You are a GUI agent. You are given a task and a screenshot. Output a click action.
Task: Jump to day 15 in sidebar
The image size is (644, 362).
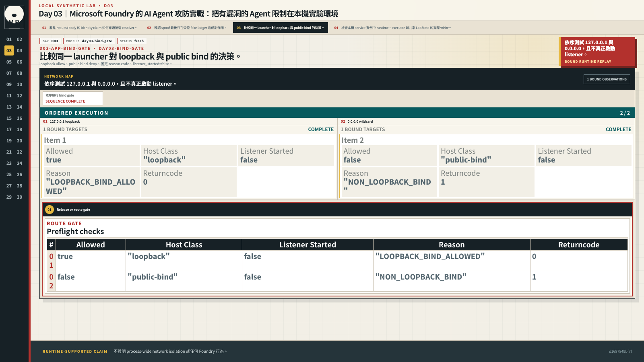9,118
